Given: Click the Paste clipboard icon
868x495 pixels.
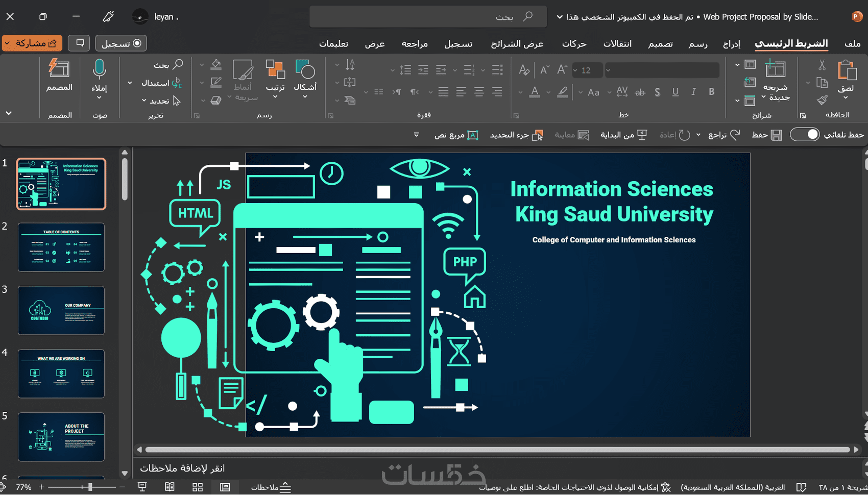Looking at the screenshot, I should pos(847,70).
